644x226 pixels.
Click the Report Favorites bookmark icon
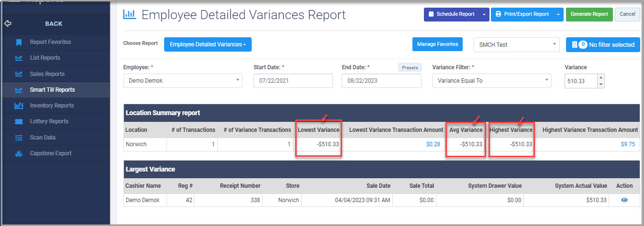(x=19, y=42)
